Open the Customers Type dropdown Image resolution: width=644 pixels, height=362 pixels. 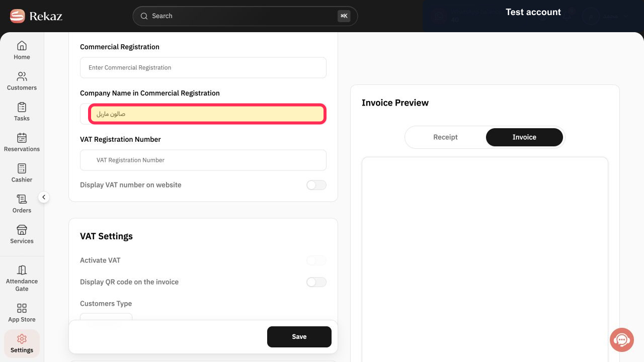(x=106, y=317)
